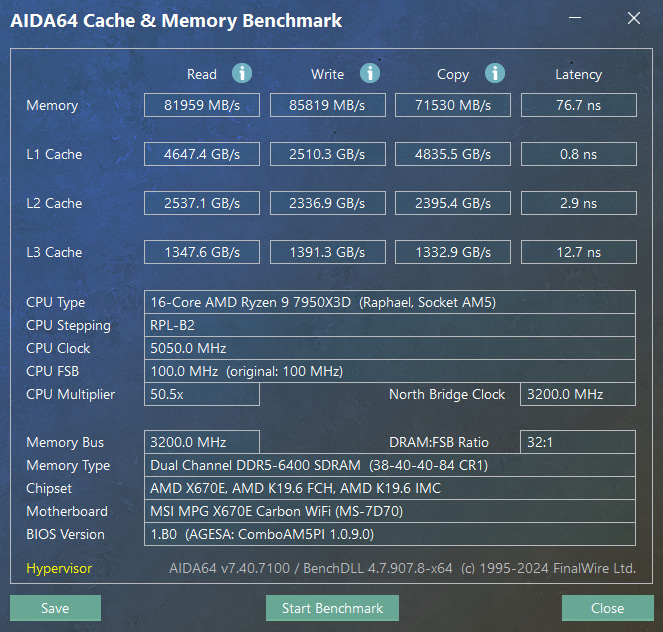Click the CPU Multiplier label
Viewport: 663px width, 632px height.
(71, 394)
